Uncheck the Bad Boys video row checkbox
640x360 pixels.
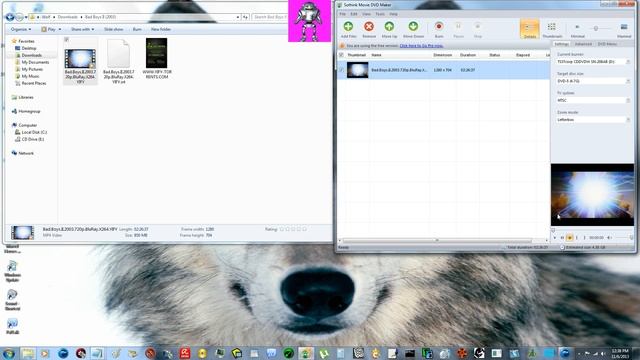coord(341,70)
